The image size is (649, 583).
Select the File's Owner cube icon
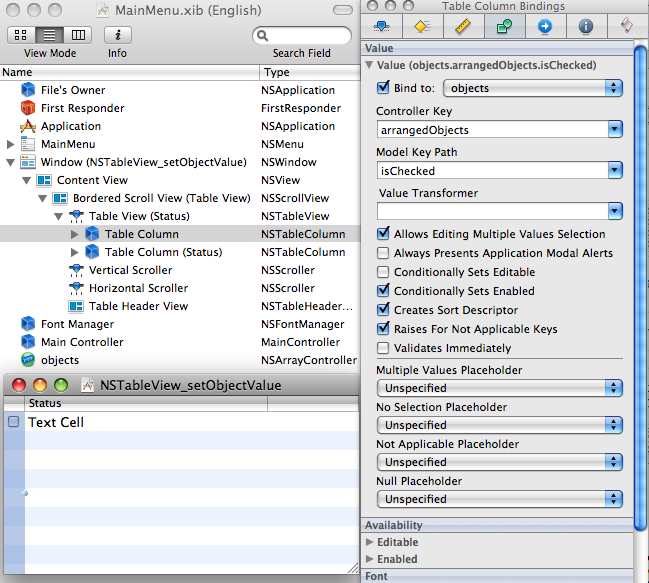tap(28, 90)
